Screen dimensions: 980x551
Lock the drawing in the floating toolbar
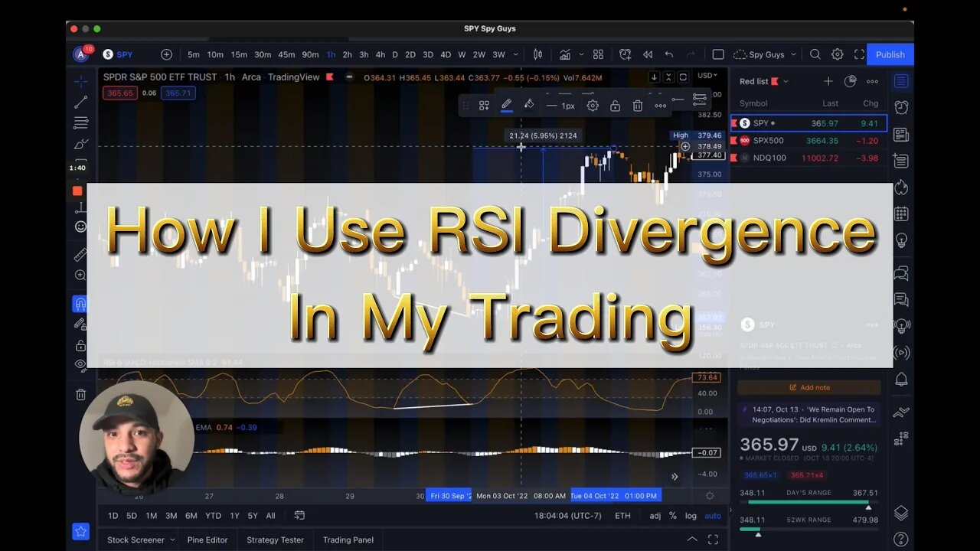click(x=615, y=106)
